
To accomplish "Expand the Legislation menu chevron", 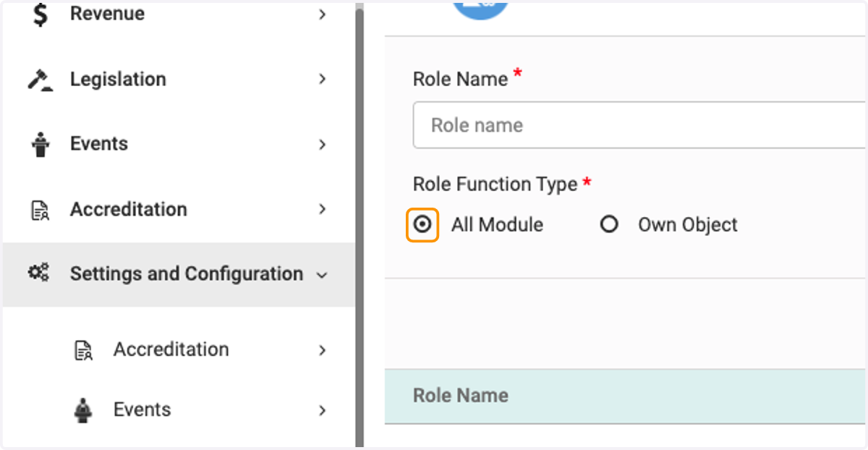I will (x=323, y=79).
